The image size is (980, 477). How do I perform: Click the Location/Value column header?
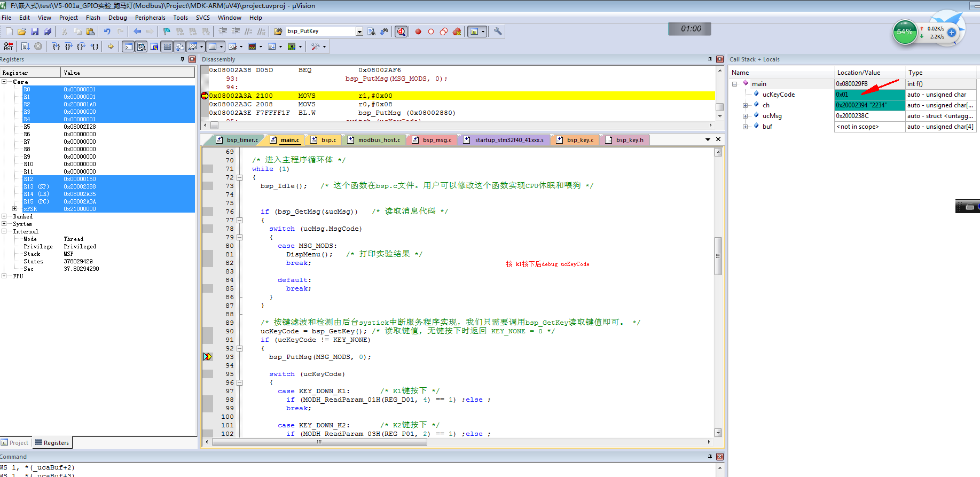pyautogui.click(x=870, y=73)
